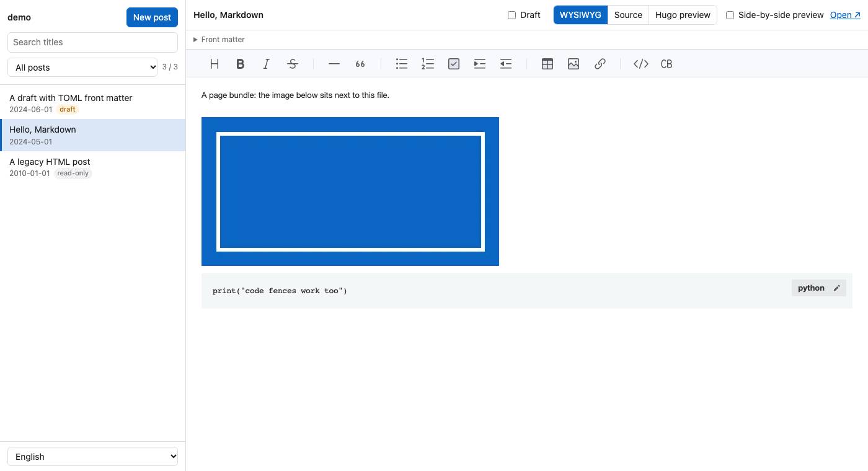Insert a hyperlink
The width and height of the screenshot is (868, 471).
tap(600, 64)
